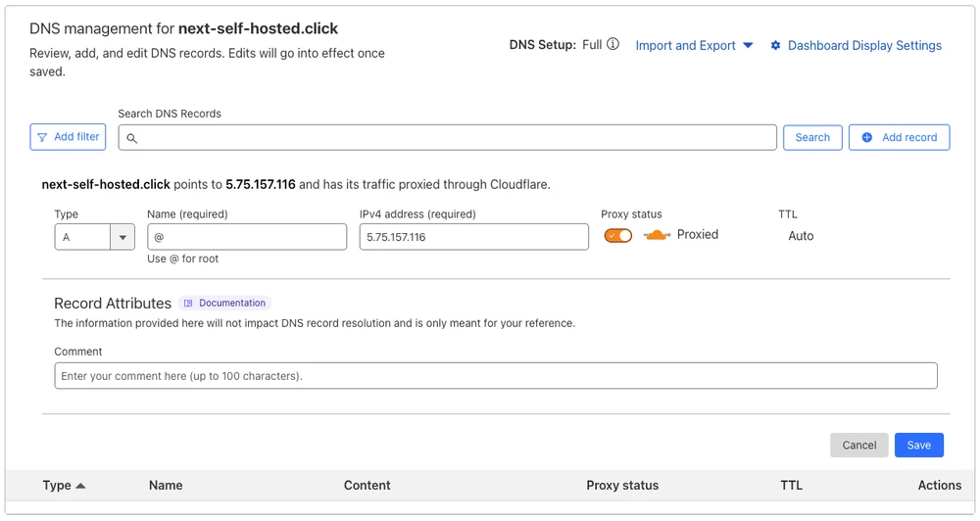Sort by the Proxy status column header
Image resolution: width=980 pixels, height=521 pixels.
point(622,486)
